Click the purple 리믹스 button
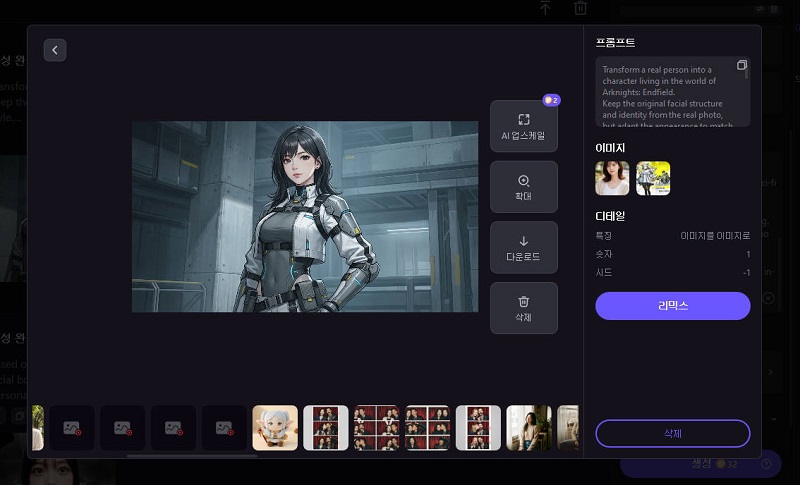The height and width of the screenshot is (485, 800). pos(672,306)
